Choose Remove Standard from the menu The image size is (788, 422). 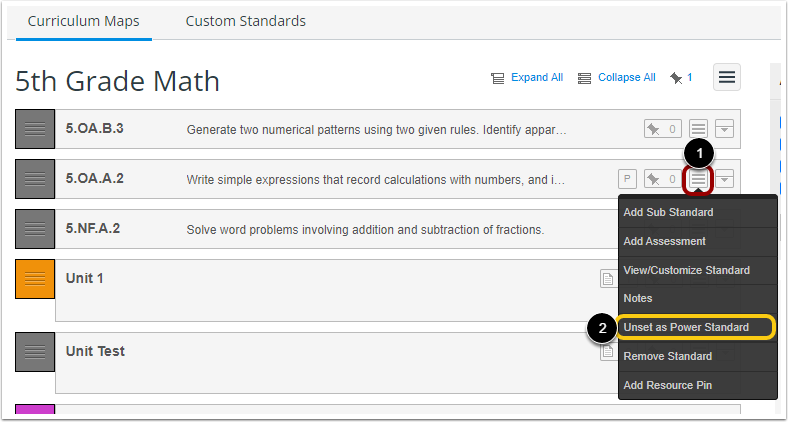[667, 356]
